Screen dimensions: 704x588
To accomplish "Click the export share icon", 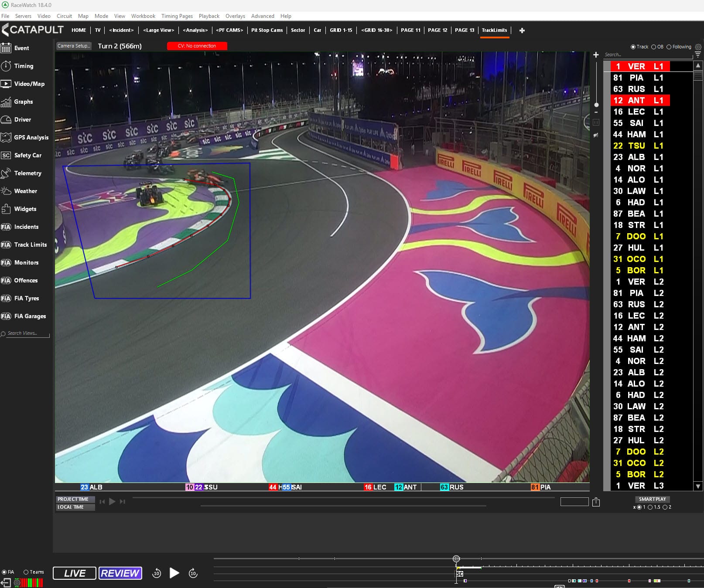I will pyautogui.click(x=596, y=502).
